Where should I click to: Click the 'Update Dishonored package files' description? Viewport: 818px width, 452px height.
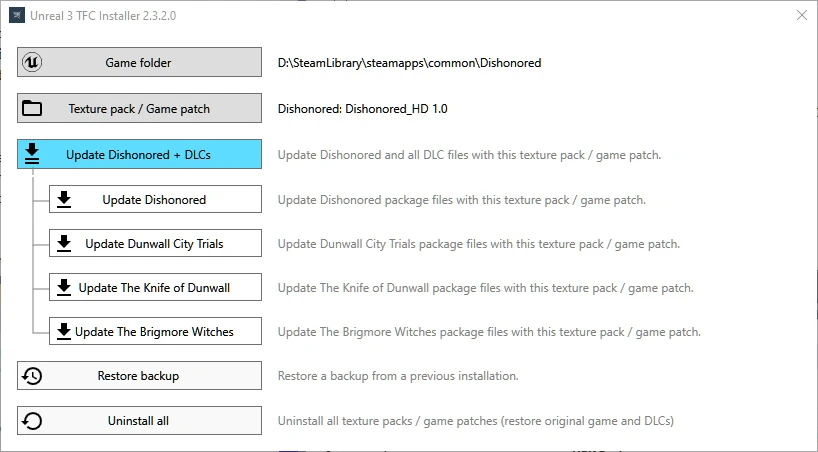461,200
